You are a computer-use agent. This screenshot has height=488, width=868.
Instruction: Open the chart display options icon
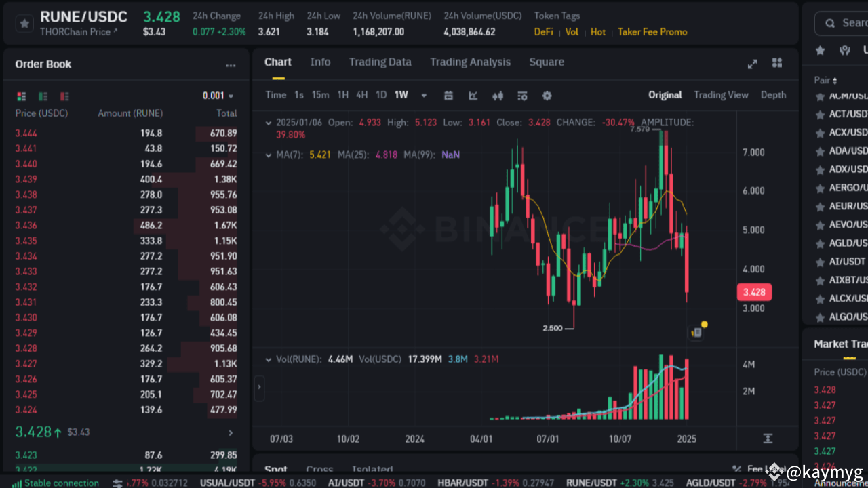point(522,96)
